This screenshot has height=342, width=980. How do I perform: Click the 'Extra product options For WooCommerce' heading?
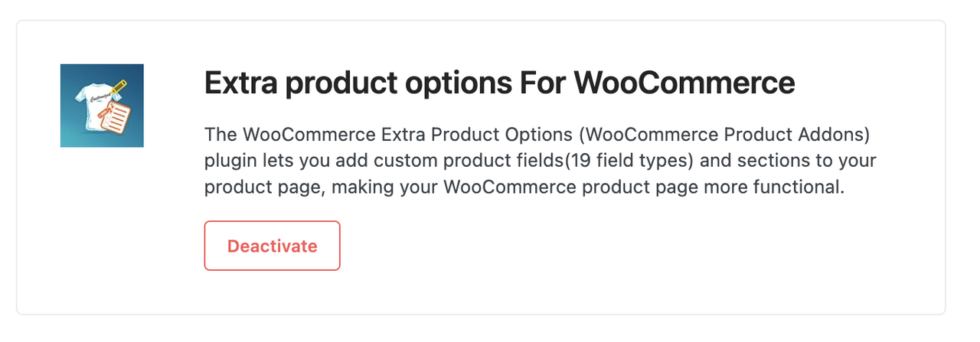(499, 83)
